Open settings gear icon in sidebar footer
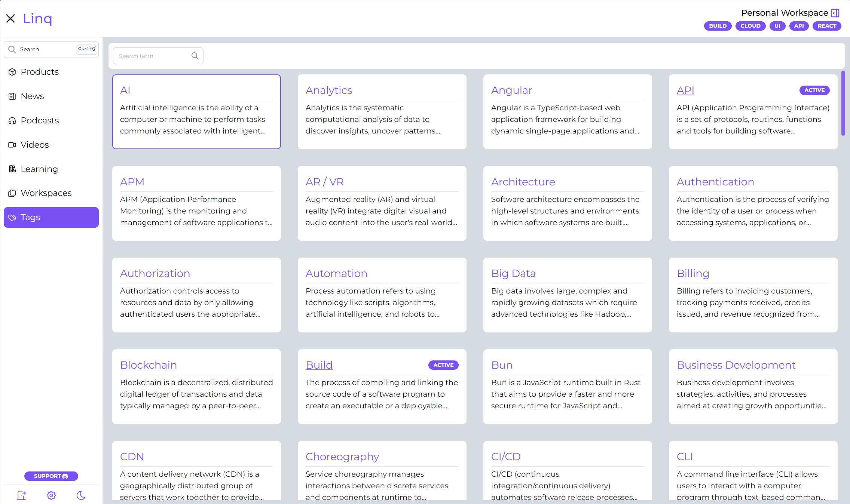Screen dimensions: 850x504 pos(51,495)
